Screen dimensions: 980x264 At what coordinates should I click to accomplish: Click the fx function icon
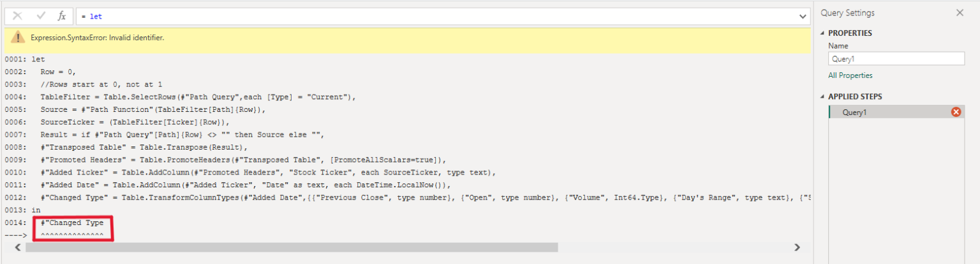[62, 16]
